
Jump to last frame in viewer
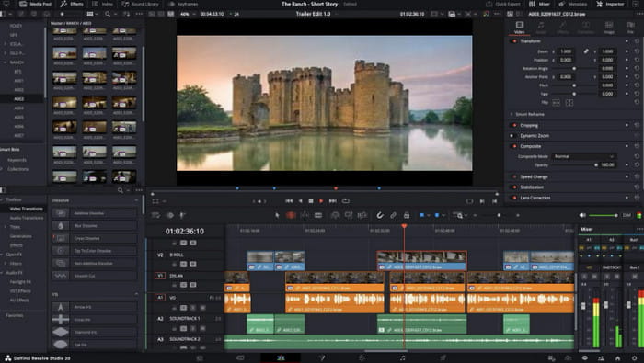pyautogui.click(x=333, y=201)
